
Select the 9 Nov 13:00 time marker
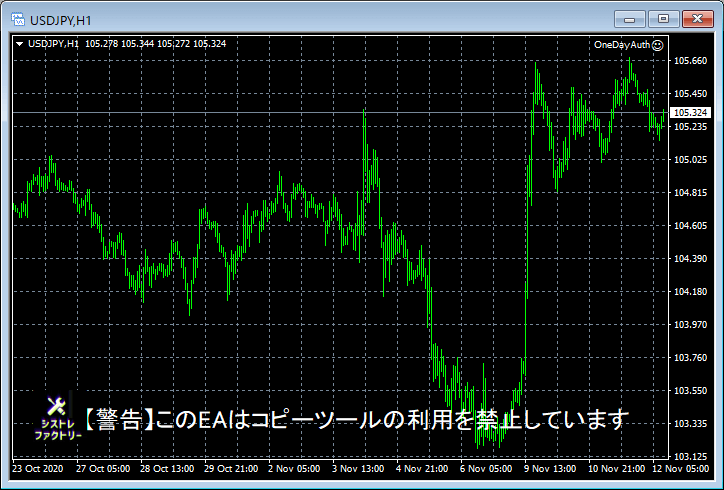tap(549, 469)
